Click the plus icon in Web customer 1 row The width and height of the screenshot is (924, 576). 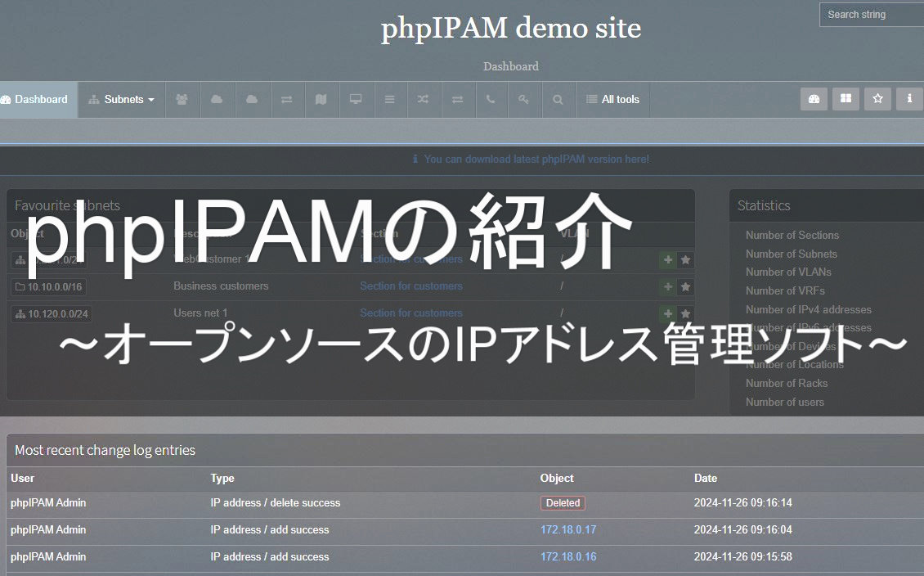coord(668,260)
